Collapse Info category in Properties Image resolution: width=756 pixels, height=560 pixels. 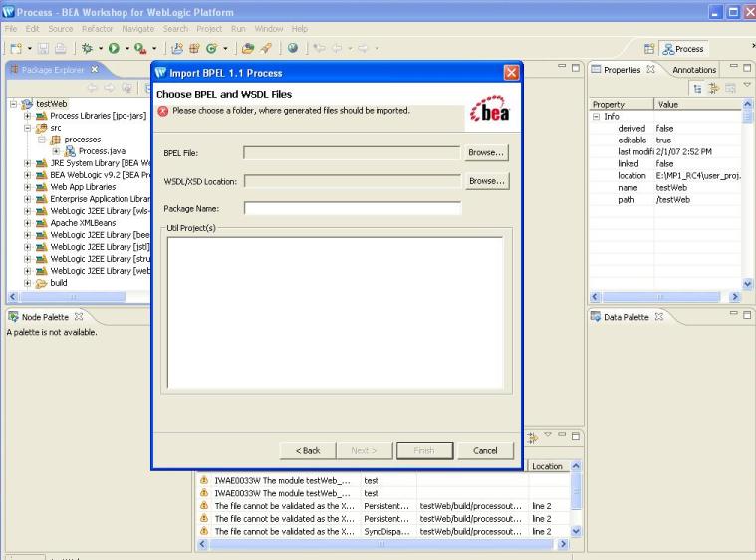597,117
